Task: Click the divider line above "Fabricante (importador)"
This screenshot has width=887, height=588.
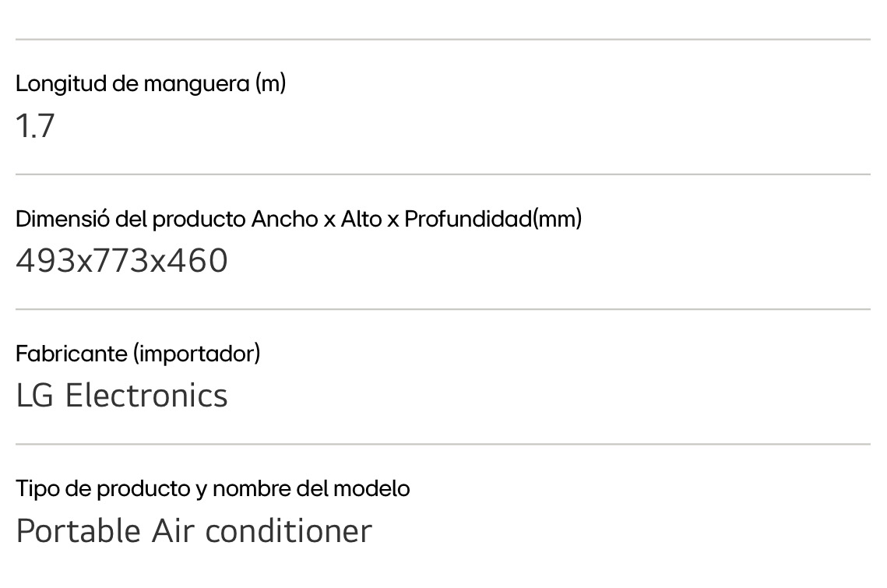Action: click(x=442, y=309)
